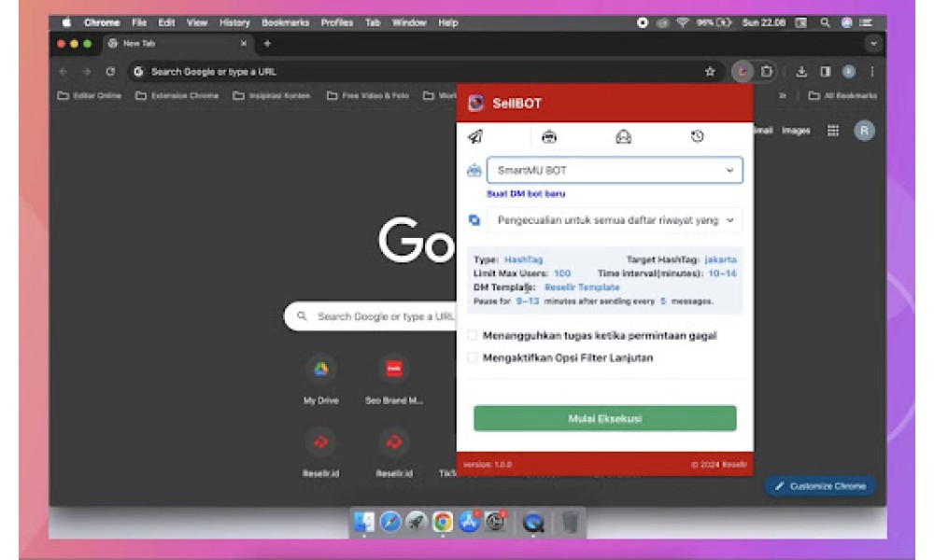Open the Images link on Google page
Screen dimensions: 934x560
click(x=796, y=131)
